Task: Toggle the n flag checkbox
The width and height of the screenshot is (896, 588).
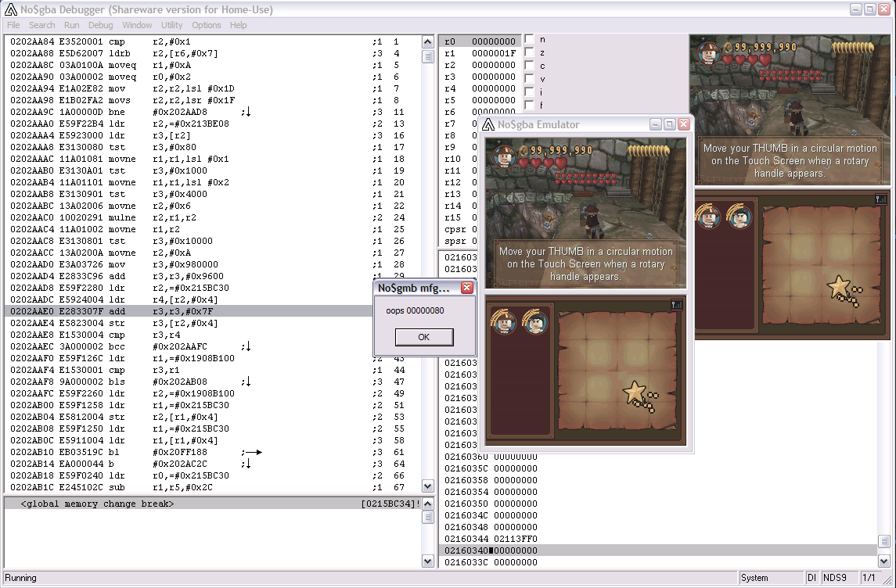Action: [x=529, y=39]
